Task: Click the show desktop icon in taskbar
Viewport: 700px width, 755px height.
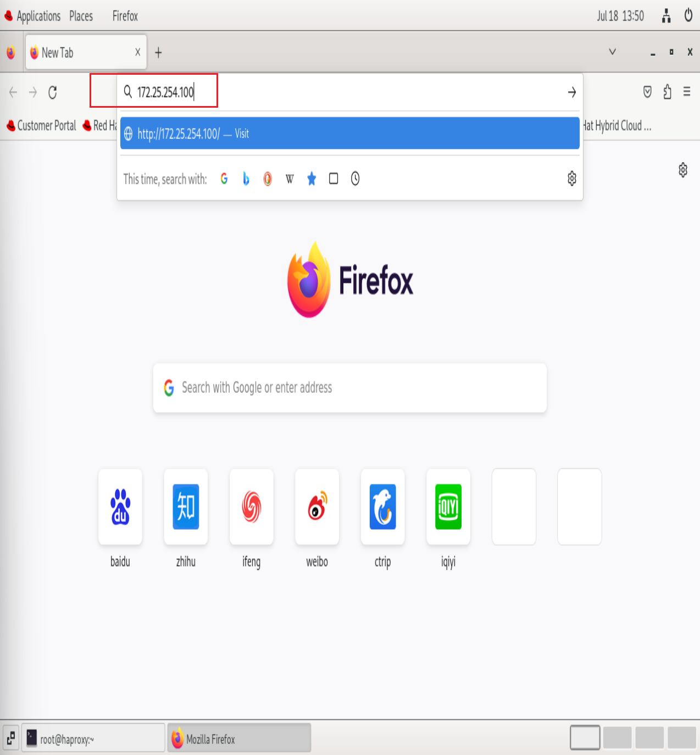Action: tap(11, 738)
